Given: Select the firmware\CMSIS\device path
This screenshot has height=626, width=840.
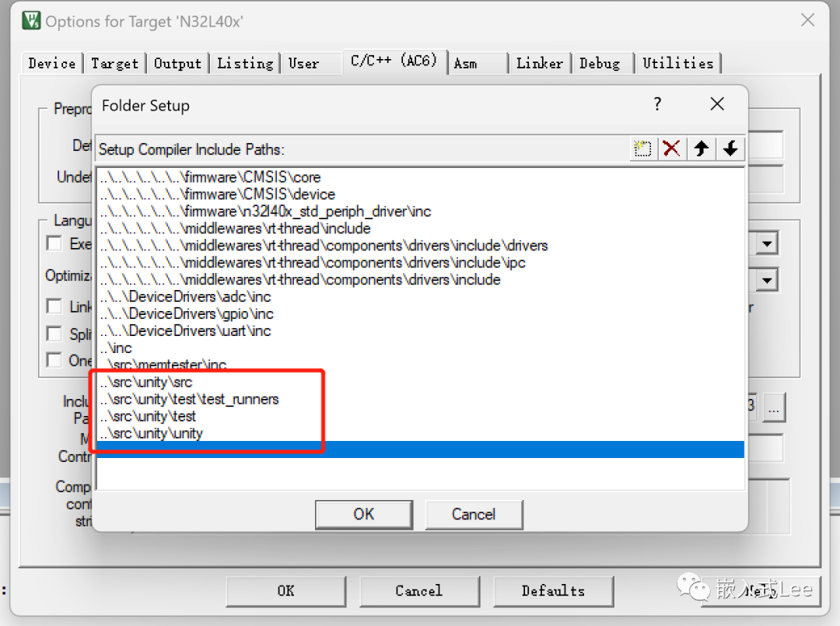Looking at the screenshot, I should coord(420,194).
